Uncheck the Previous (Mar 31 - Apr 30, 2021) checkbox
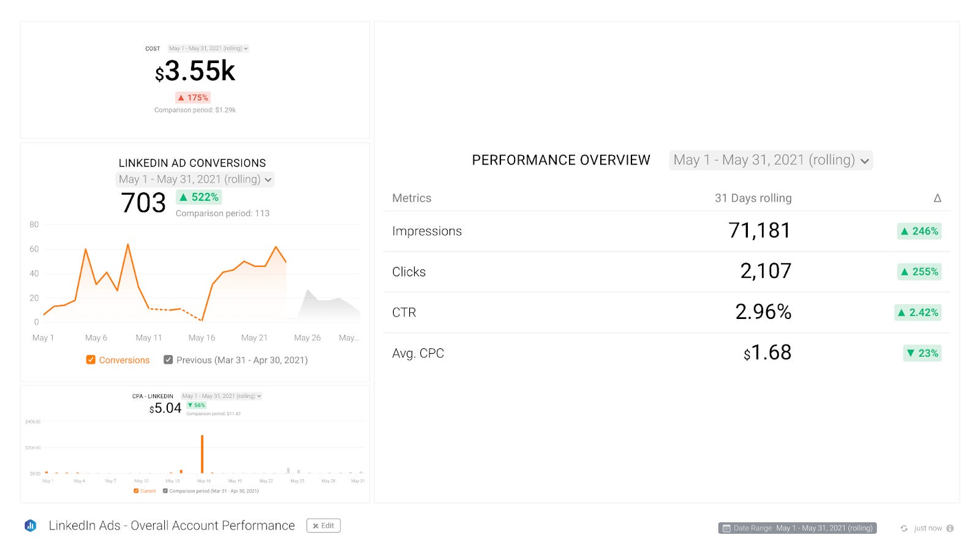 point(168,360)
